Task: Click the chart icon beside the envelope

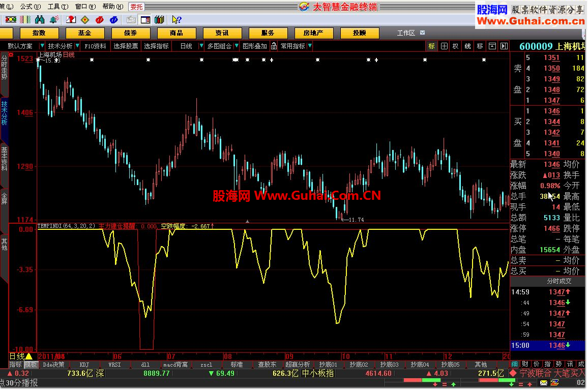Action: pyautogui.click(x=554, y=382)
